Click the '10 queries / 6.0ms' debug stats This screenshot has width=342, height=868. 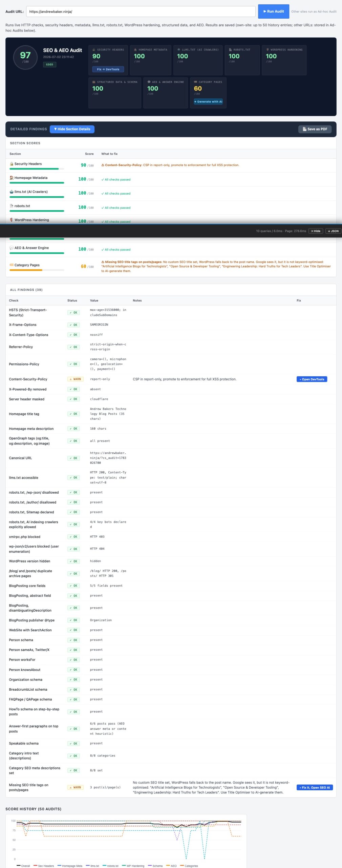click(x=269, y=231)
